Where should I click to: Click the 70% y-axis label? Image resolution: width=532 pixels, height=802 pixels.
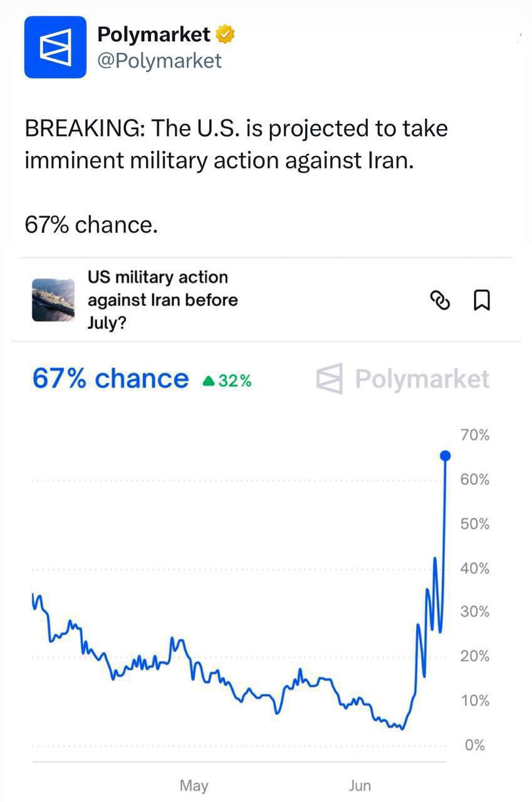(x=474, y=435)
